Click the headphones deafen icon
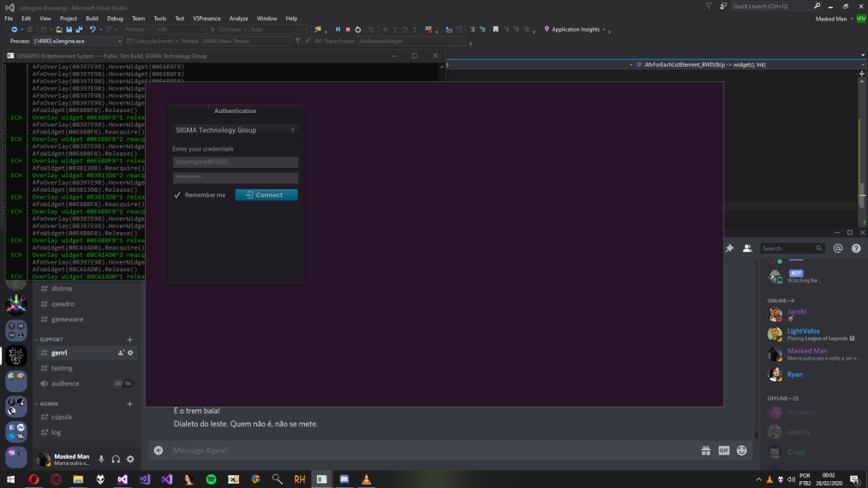The height and width of the screenshot is (488, 868). coord(116,460)
